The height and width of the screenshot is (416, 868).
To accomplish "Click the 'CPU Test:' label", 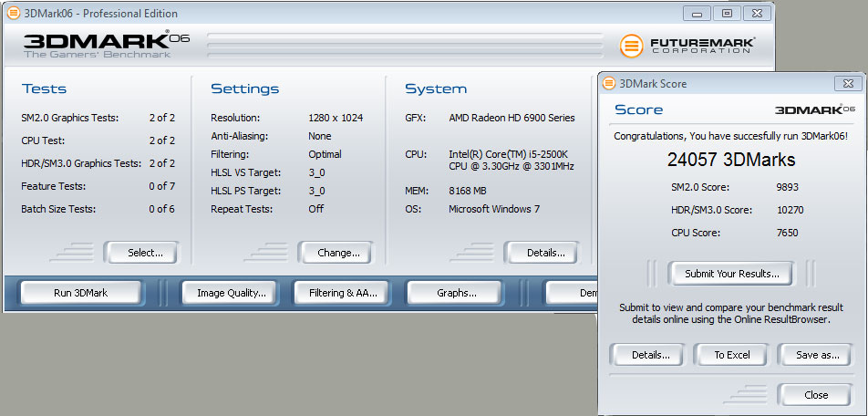I will tap(43, 140).
